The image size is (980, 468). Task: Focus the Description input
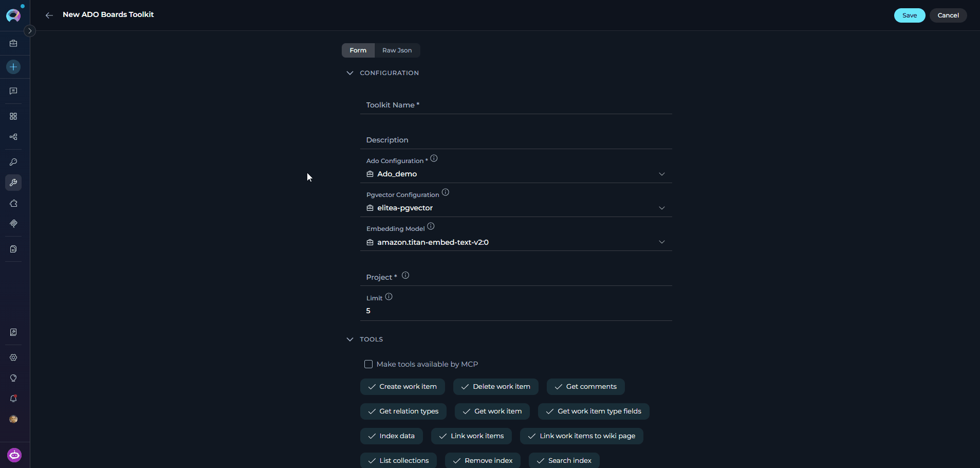[x=516, y=140]
